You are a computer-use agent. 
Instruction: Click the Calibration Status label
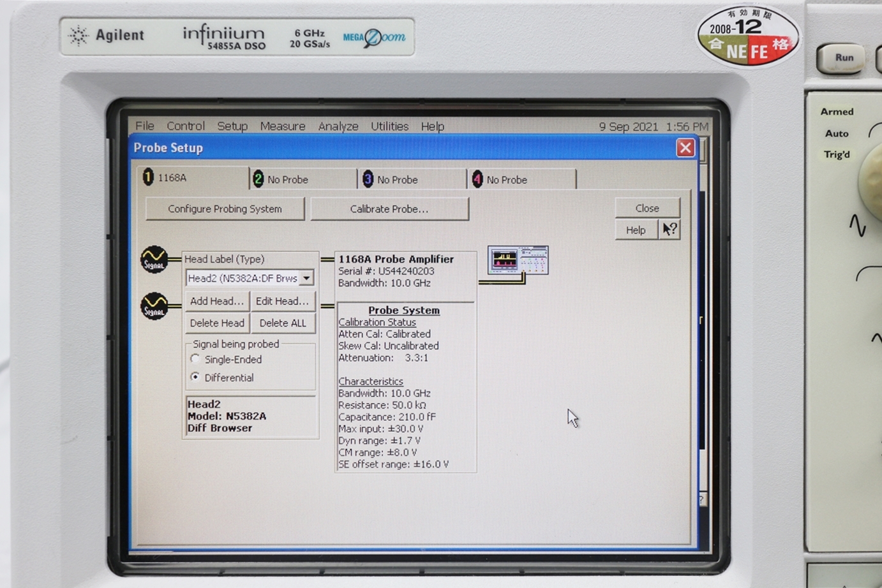tap(377, 322)
